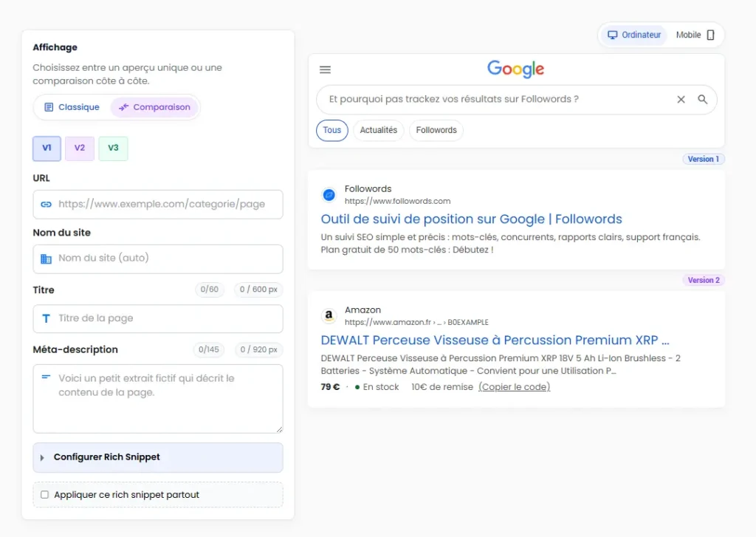Clear the search query with the X icon
Viewport: 756px width, 537px height.
681,99
